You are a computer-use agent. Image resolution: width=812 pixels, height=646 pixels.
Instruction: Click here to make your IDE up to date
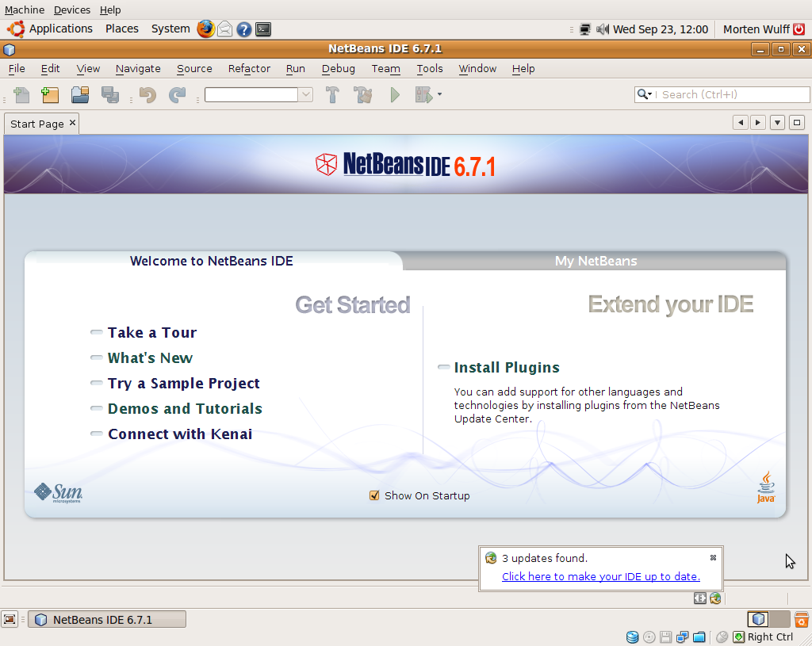[601, 576]
